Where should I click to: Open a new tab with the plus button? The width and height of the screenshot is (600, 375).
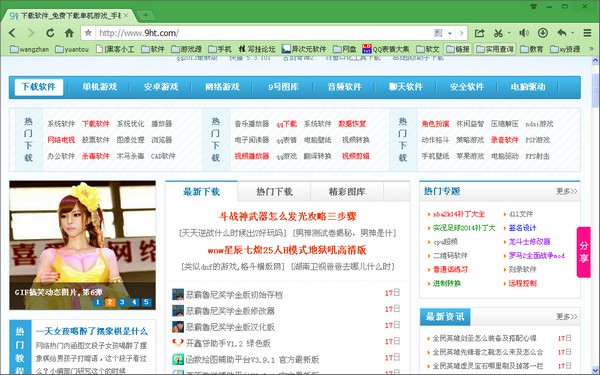[x=146, y=15]
